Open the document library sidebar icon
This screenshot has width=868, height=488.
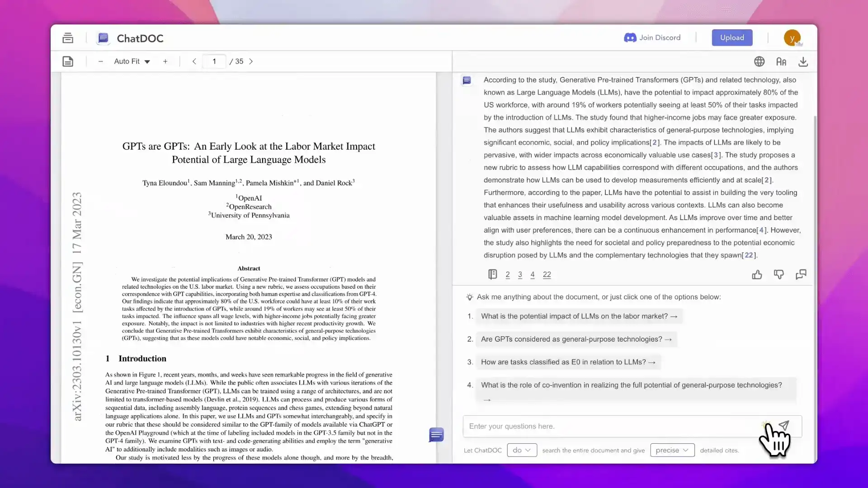(x=68, y=38)
